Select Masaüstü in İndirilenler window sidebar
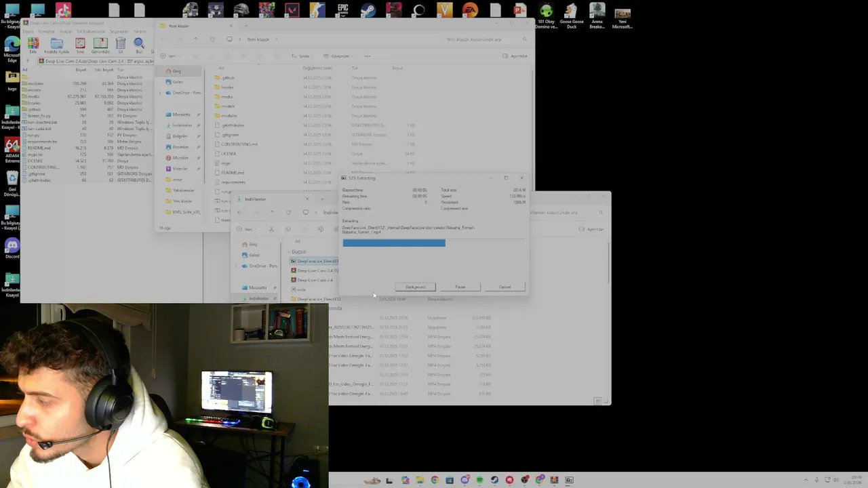 (x=257, y=287)
